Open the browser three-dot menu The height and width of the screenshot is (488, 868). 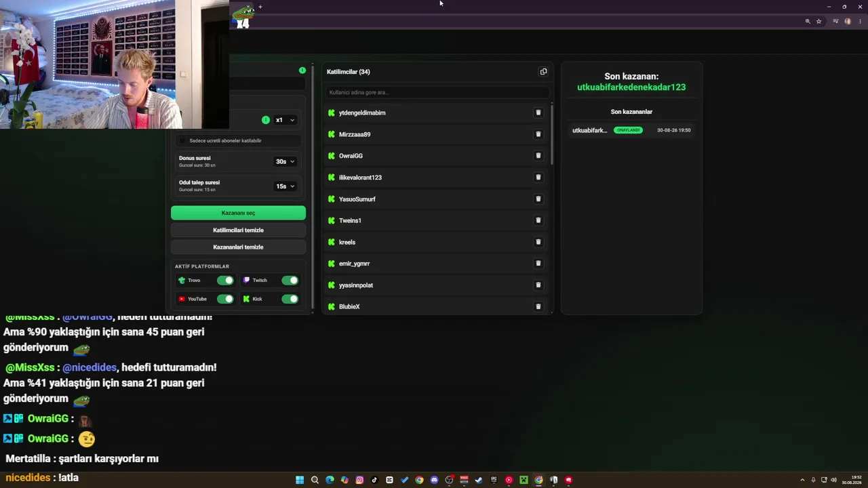860,22
